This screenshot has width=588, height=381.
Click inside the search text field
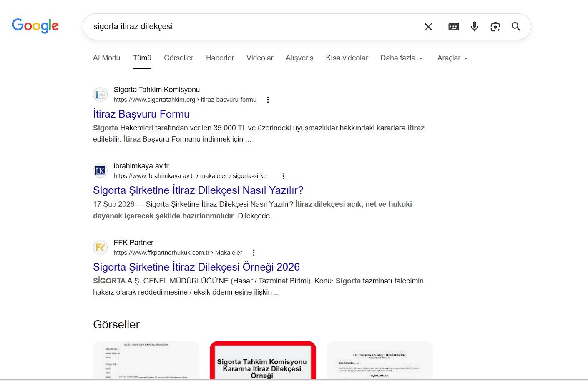pyautogui.click(x=250, y=27)
